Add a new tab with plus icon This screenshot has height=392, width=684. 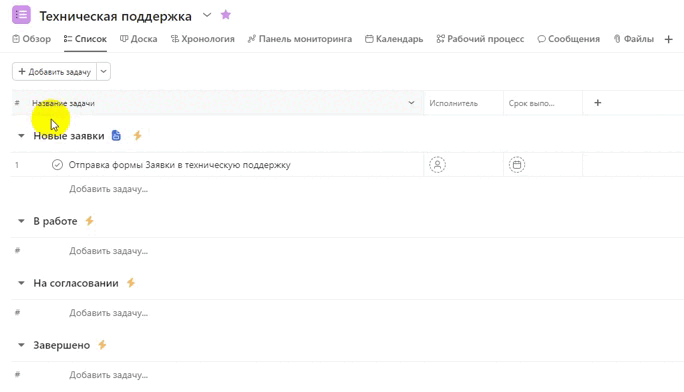pos(669,39)
